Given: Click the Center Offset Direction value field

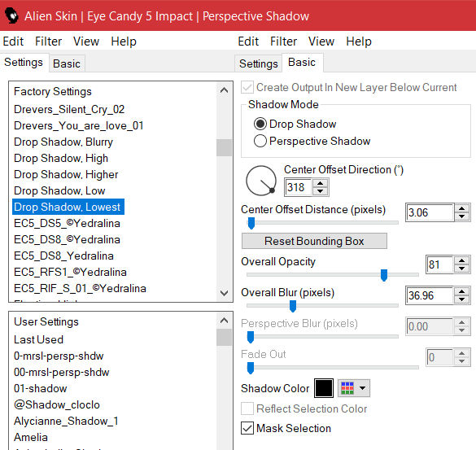Looking at the screenshot, I should pos(298,187).
